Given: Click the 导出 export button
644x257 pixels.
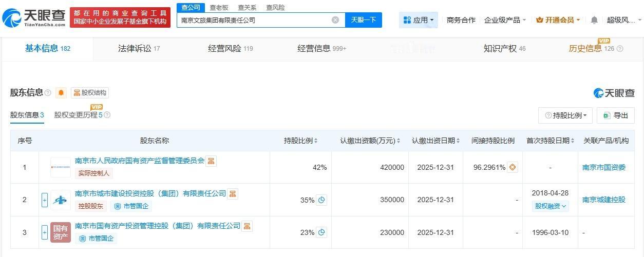Looking at the screenshot, I should click(x=616, y=115).
